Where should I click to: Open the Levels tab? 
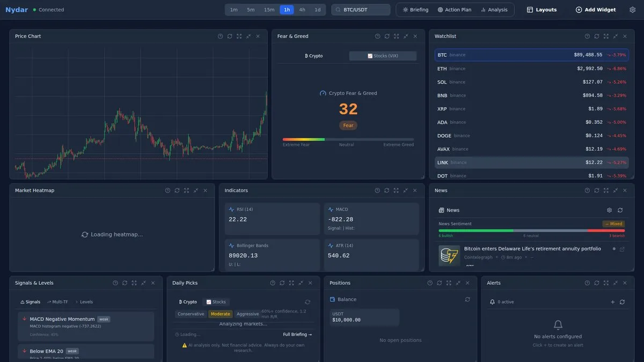point(84,302)
